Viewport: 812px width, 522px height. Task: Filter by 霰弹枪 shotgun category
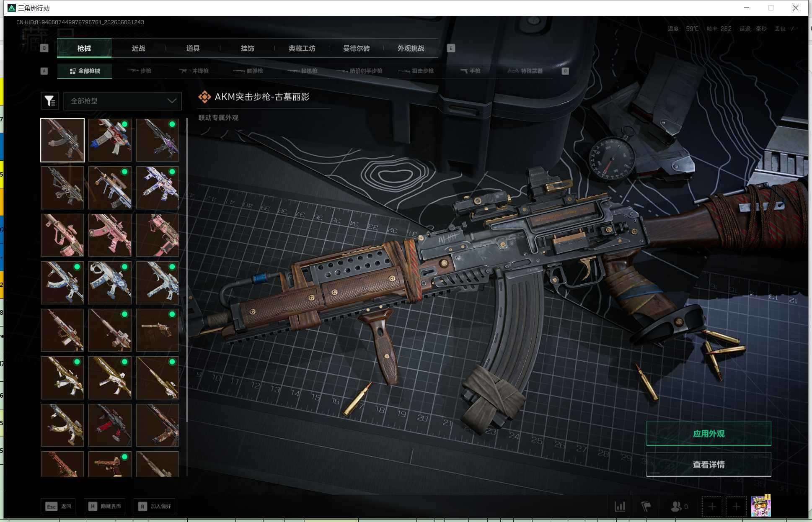coord(248,71)
